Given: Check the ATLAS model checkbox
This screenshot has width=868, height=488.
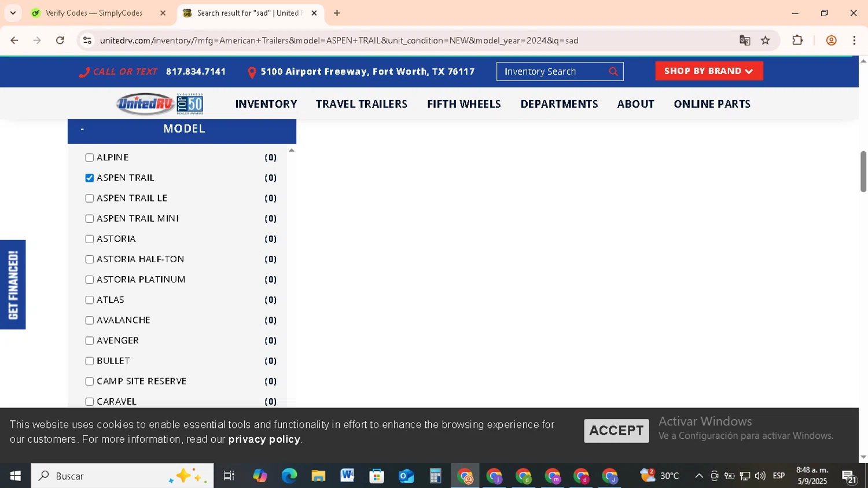Looking at the screenshot, I should pyautogui.click(x=90, y=300).
